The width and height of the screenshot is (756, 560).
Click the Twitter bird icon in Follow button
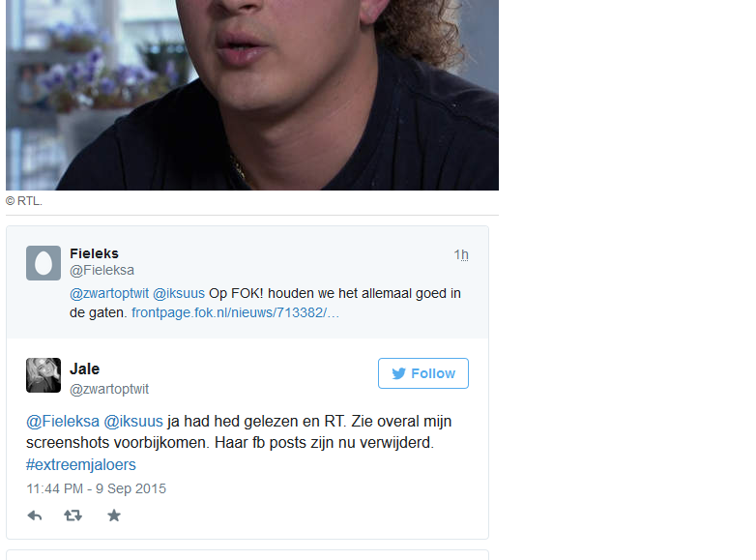click(398, 373)
